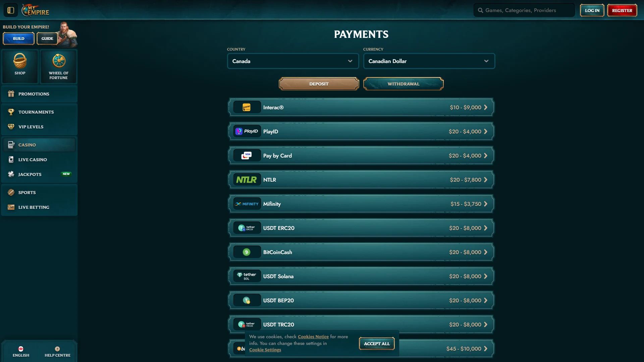Screen dimensions: 644x362
Task: Click the USDT TRC20 tether icon
Action: (x=247, y=324)
